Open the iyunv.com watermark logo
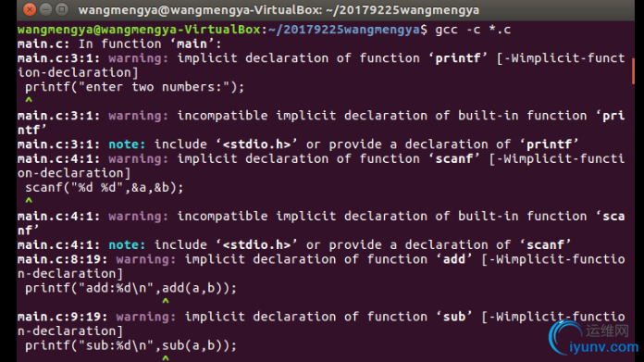The image size is (644, 362). (594, 339)
